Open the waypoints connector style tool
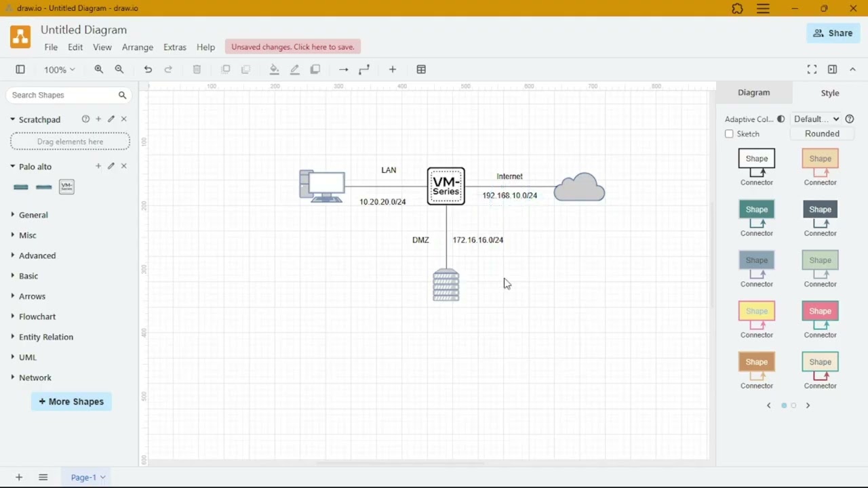The image size is (868, 488). 364,69
